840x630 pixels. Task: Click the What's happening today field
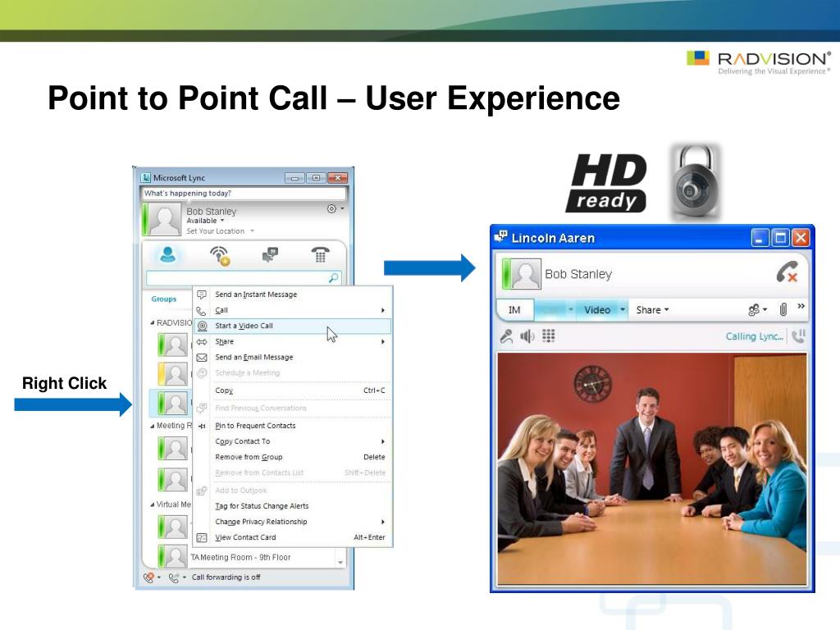244,194
